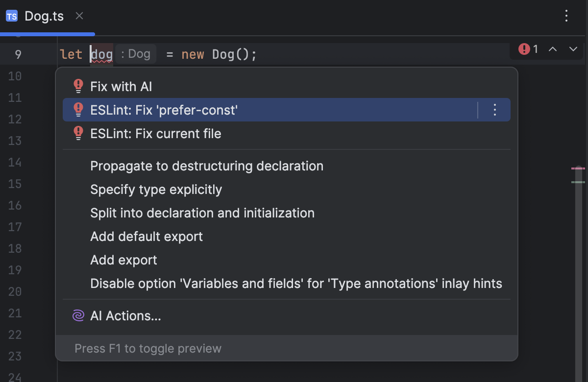Select 'Fix with AI' intention action
Image resolution: width=588 pixels, height=382 pixels.
tap(121, 87)
